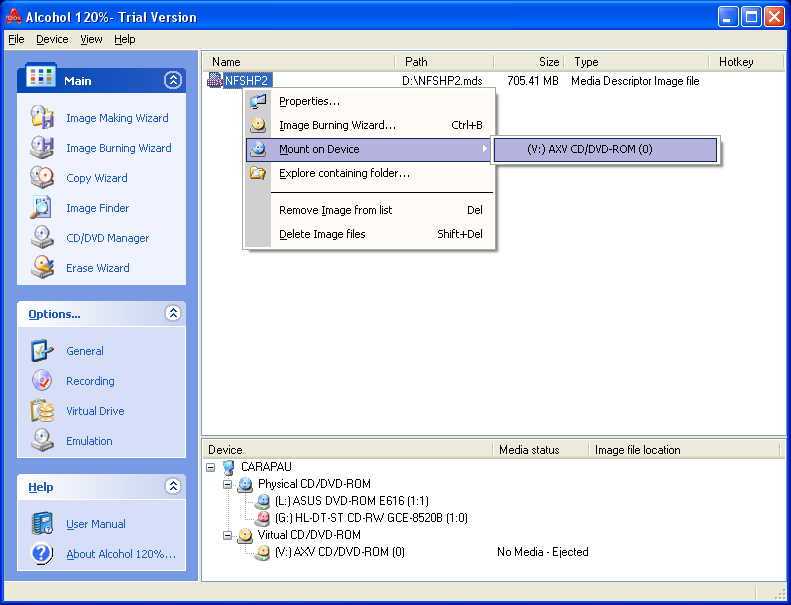
Task: Click the Image file location column header
Action: coord(685,450)
